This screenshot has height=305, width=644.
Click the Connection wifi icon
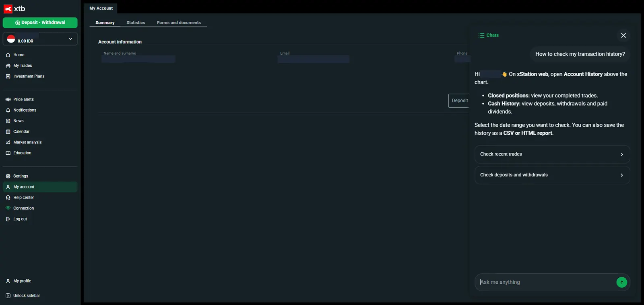click(x=8, y=208)
